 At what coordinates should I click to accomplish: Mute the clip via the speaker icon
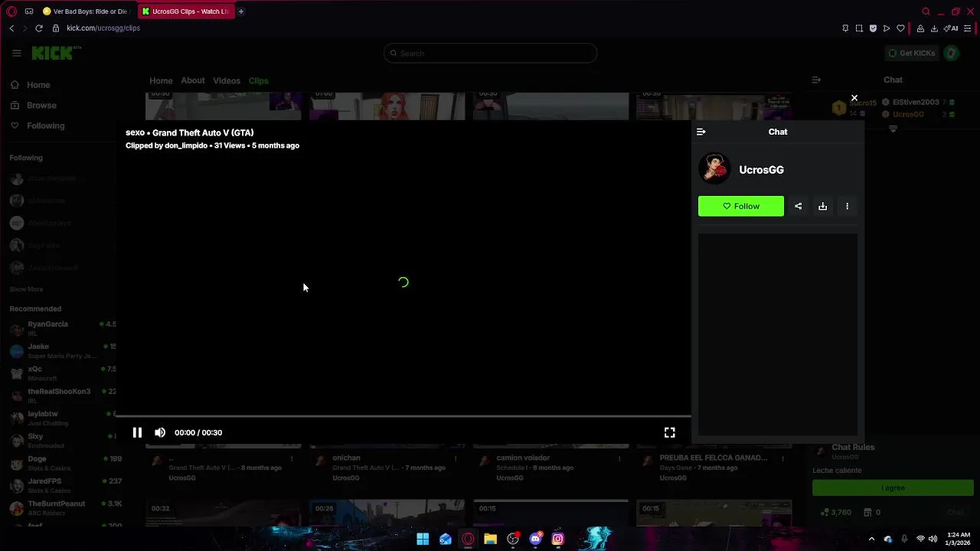160,432
